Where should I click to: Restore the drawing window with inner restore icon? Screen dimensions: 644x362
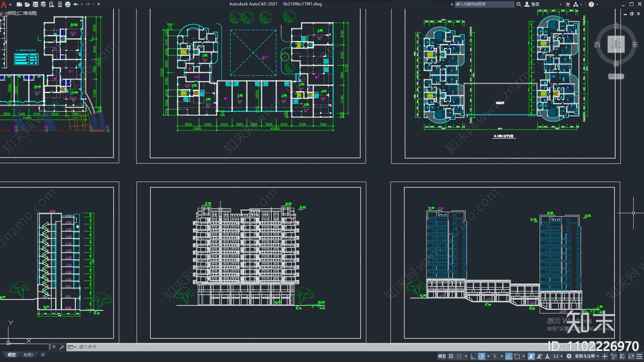click(632, 14)
